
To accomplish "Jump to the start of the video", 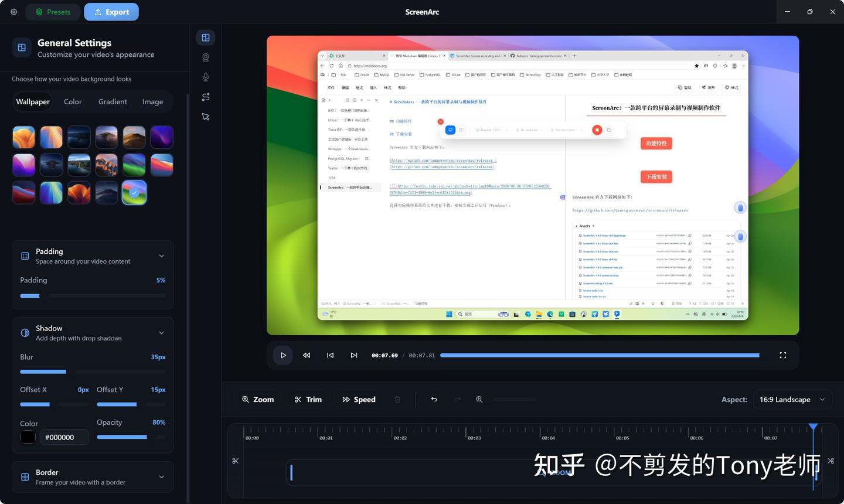I will point(330,355).
